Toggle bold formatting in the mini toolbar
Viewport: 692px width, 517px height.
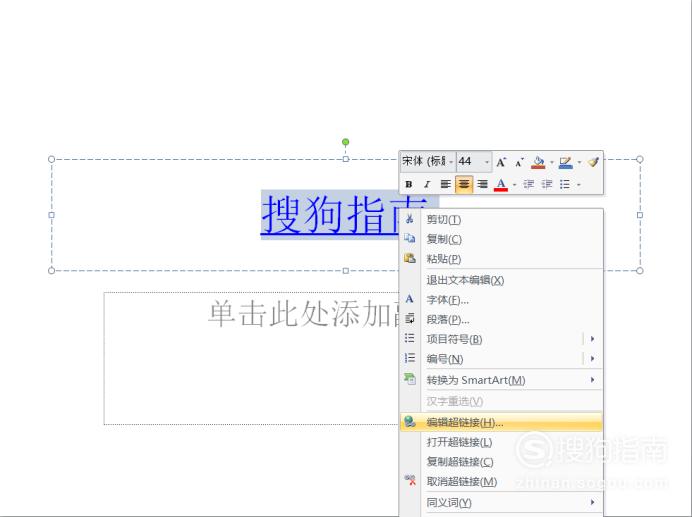409,184
